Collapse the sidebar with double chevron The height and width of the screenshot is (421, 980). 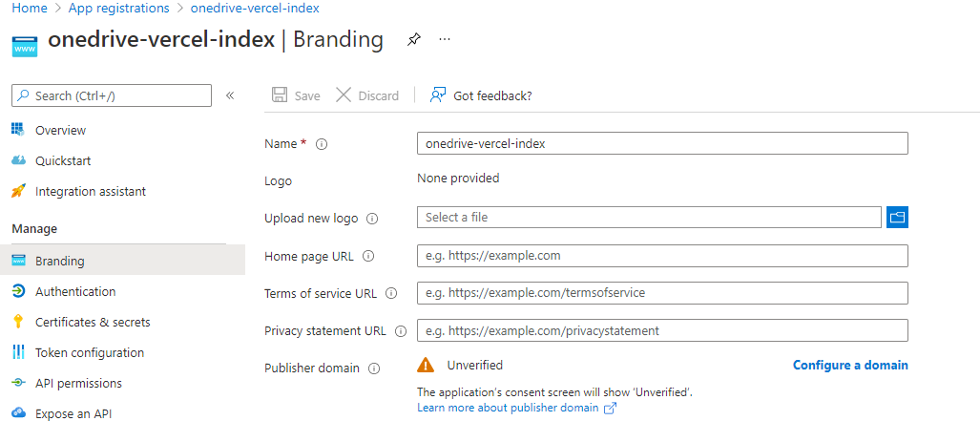point(229,95)
